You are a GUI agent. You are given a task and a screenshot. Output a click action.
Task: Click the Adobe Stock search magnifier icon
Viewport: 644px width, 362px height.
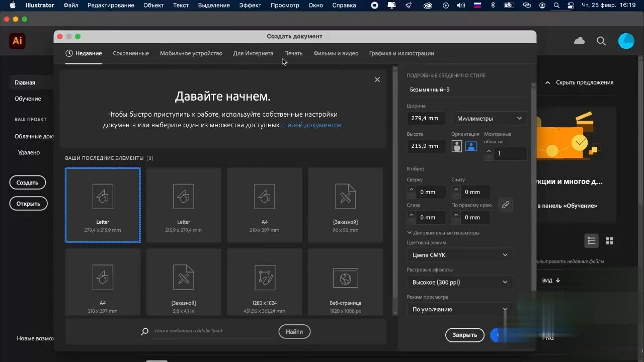pyautogui.click(x=145, y=331)
